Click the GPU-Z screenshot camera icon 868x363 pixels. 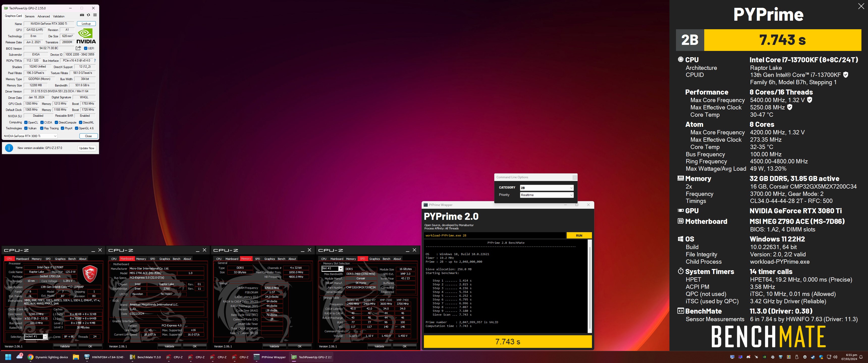point(82,15)
